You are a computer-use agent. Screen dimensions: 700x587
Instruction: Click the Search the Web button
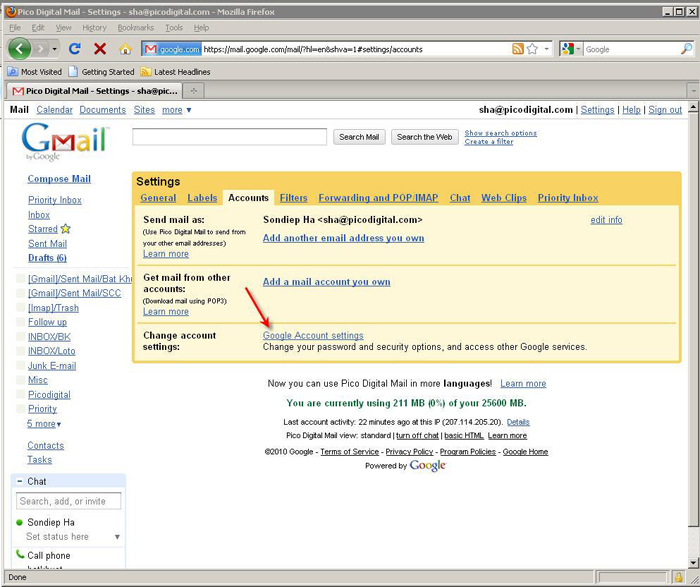(x=425, y=137)
